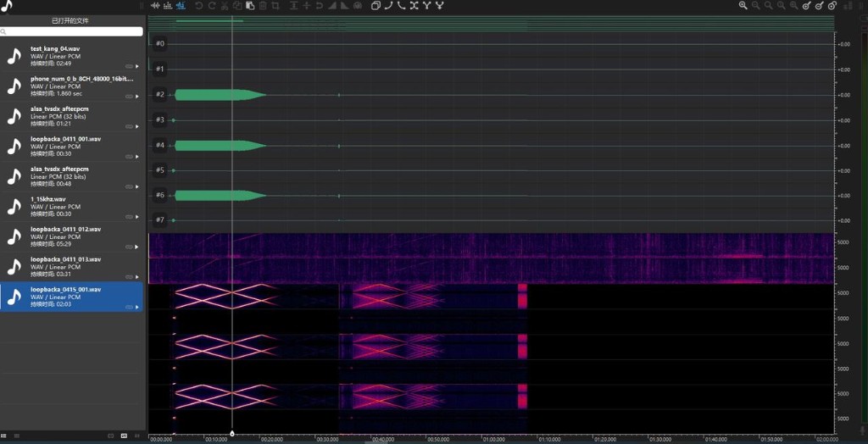868x444 pixels.
Task: Preview 1_15khz.wav with its play arrow
Action: pos(137,217)
